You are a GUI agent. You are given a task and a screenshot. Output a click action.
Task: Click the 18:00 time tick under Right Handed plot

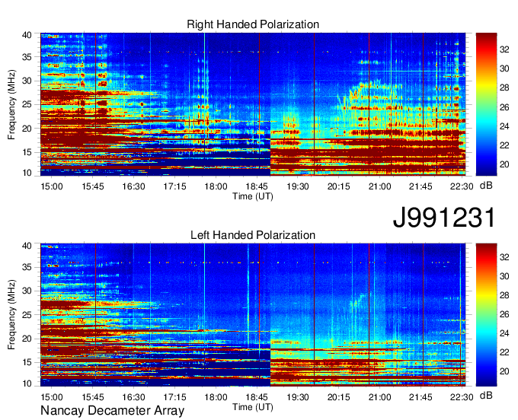[x=216, y=186]
